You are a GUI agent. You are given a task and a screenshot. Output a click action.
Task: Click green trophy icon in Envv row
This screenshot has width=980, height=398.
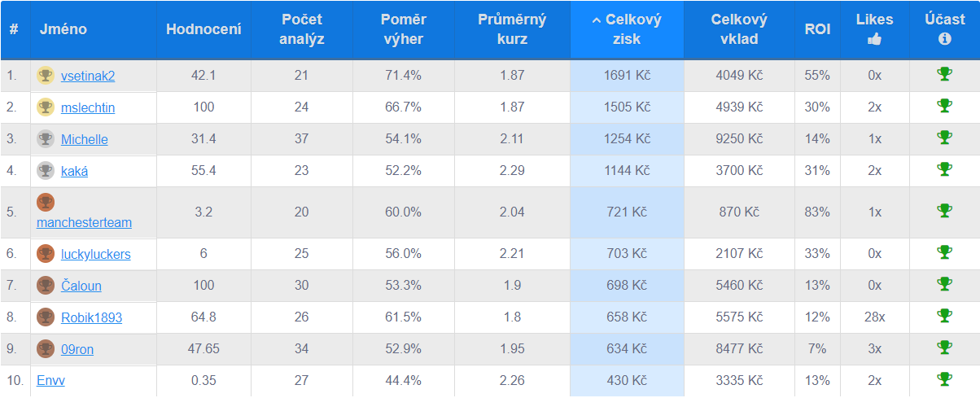tap(944, 379)
